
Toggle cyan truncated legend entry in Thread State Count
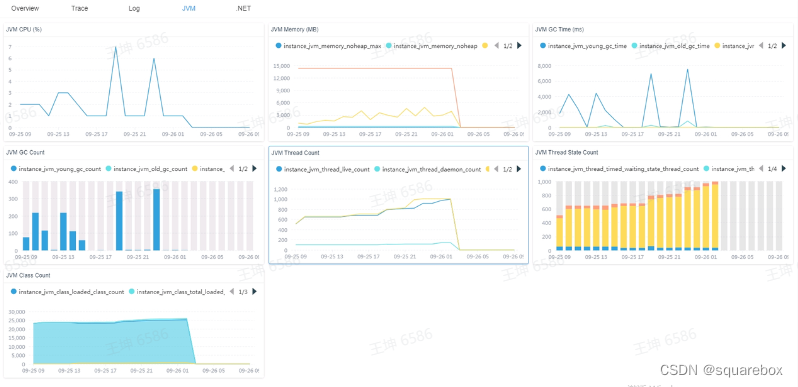pos(729,169)
